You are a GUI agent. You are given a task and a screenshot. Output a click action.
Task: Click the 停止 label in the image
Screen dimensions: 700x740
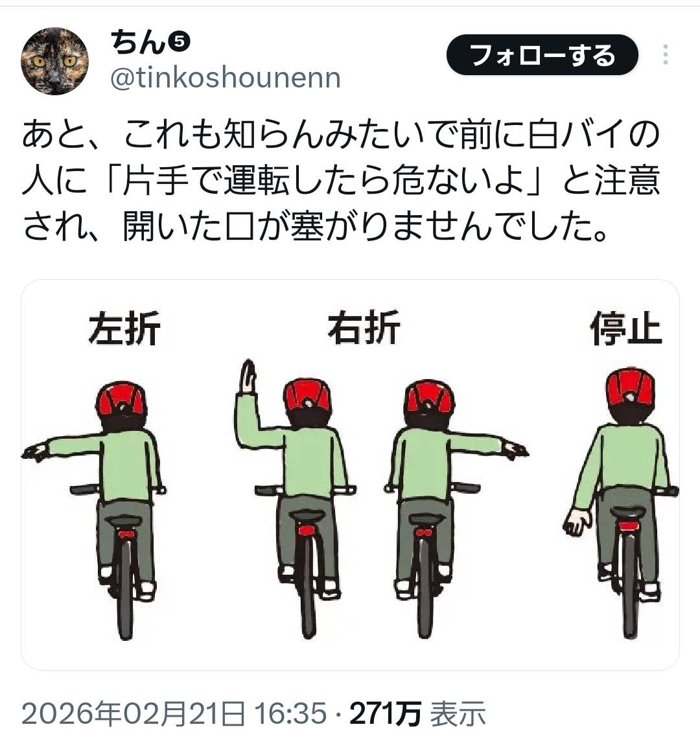click(626, 329)
